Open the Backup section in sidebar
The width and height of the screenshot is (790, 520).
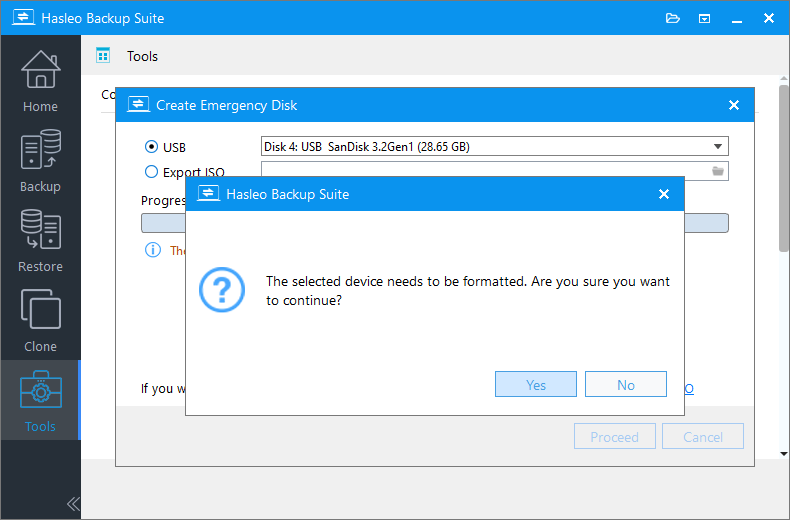40,161
